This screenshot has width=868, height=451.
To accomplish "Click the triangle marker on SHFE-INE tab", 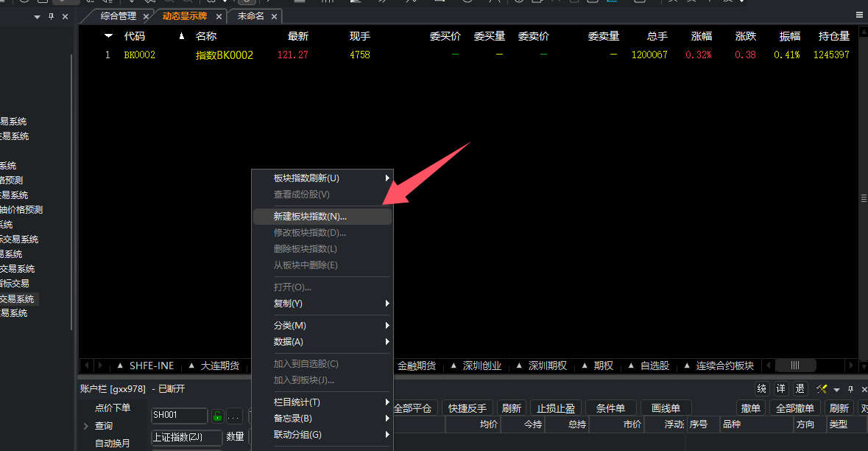I will pyautogui.click(x=120, y=366).
